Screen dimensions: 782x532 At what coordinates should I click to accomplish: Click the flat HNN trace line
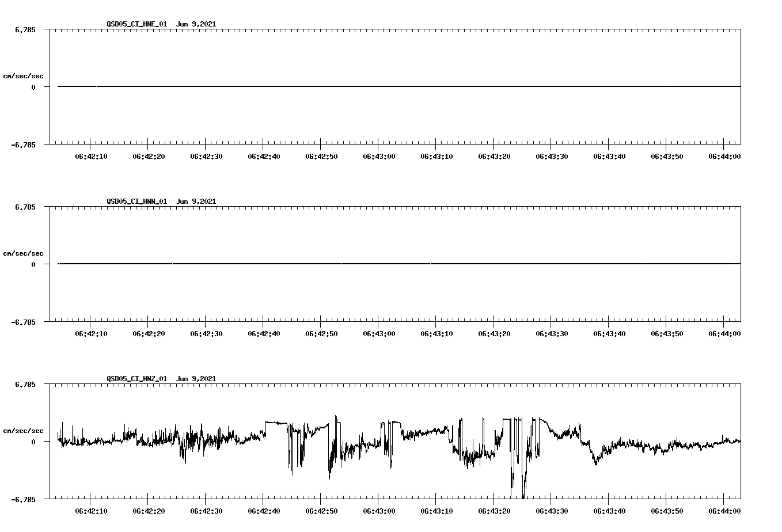pyautogui.click(x=399, y=264)
